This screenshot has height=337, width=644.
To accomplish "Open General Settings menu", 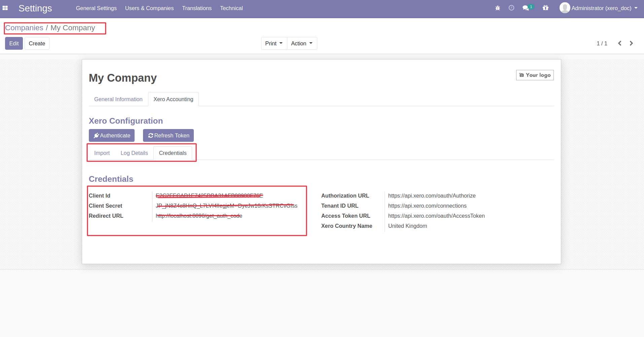I will [x=96, y=8].
